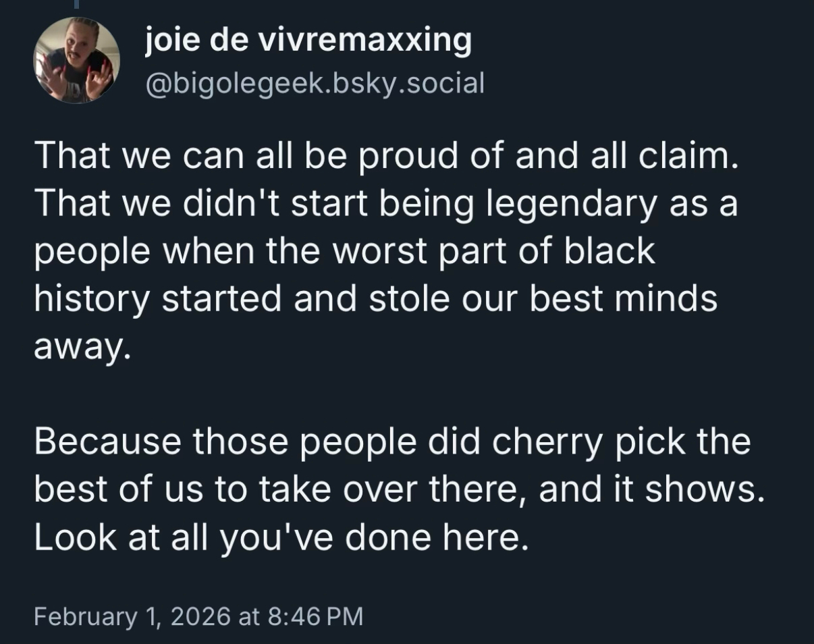Click the word "shows." in the post

[705, 489]
